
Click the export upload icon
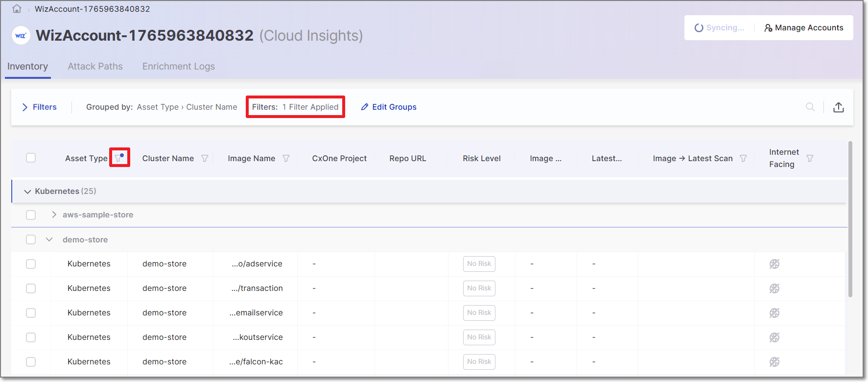838,107
